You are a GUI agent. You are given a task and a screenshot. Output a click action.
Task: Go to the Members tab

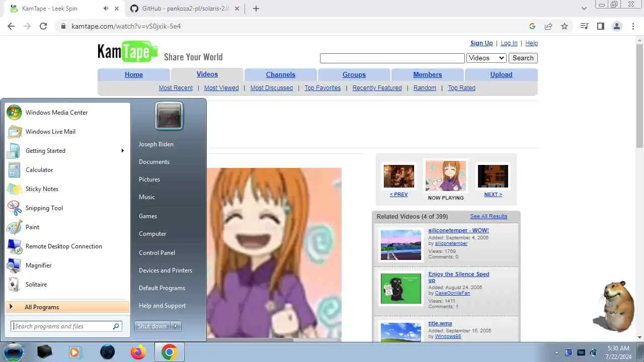tap(428, 74)
